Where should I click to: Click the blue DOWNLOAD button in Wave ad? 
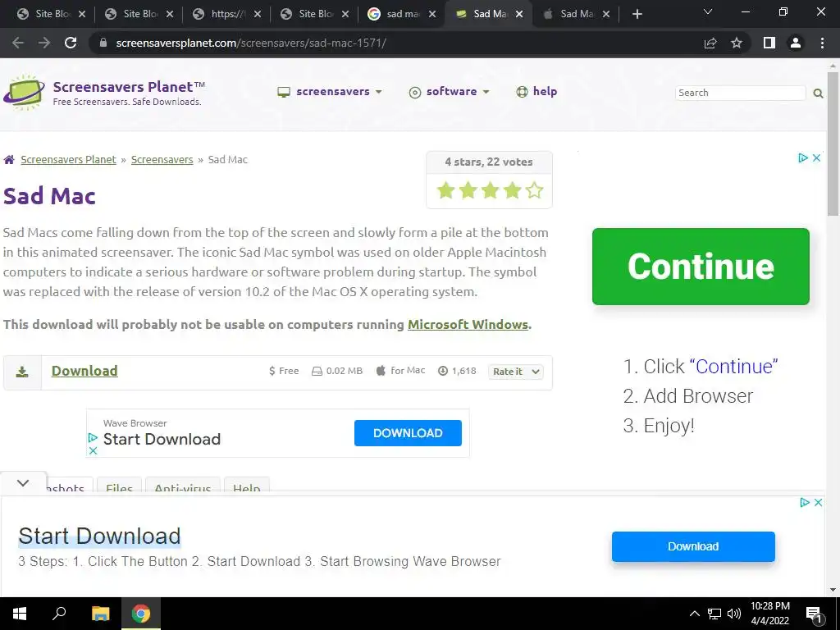click(x=408, y=433)
